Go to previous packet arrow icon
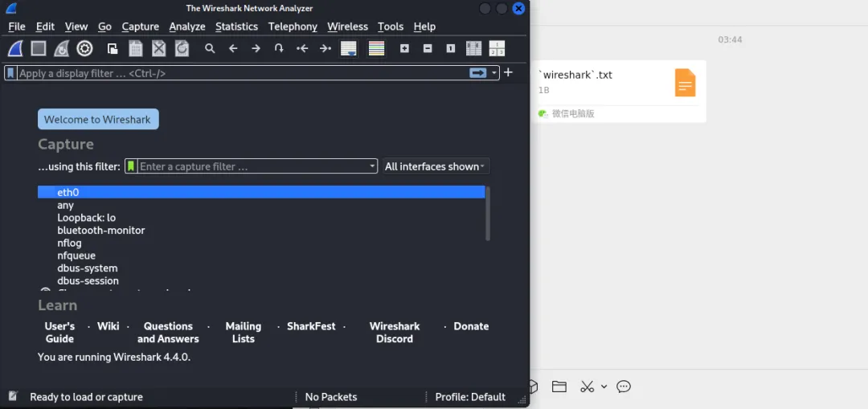This screenshot has height=409, width=868. [x=233, y=49]
